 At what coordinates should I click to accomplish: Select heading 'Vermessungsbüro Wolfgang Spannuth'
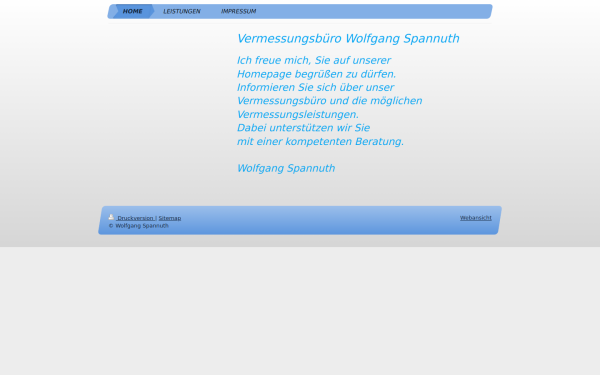point(348,39)
